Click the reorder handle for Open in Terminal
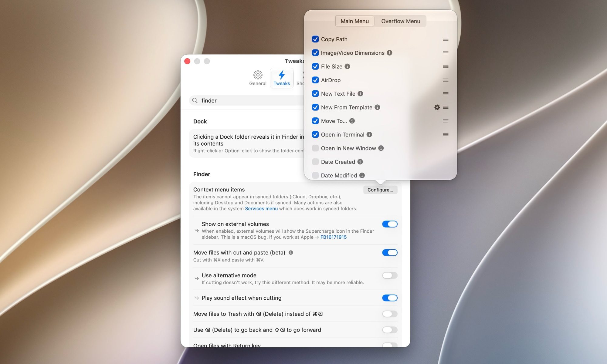Viewport: 607px width, 364px height. (446, 135)
